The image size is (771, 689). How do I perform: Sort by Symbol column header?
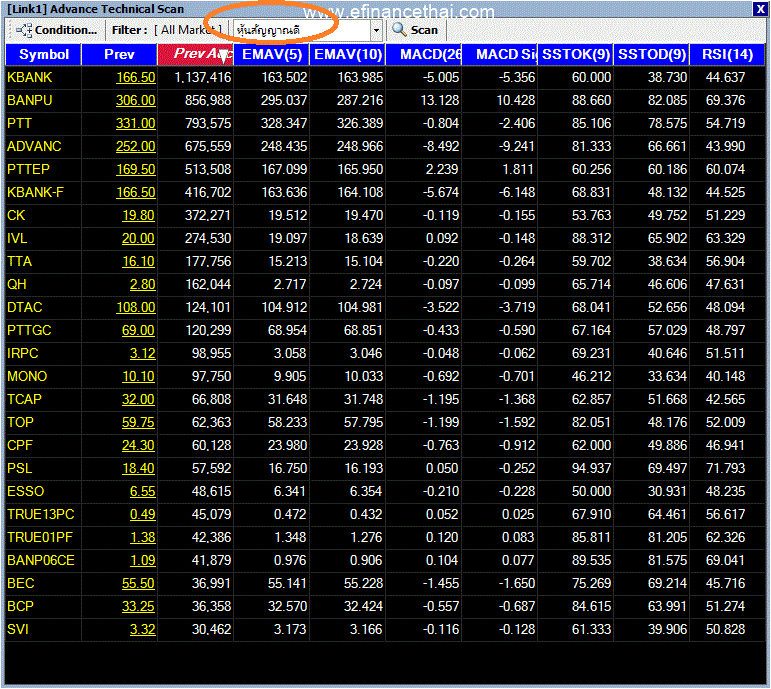click(43, 54)
